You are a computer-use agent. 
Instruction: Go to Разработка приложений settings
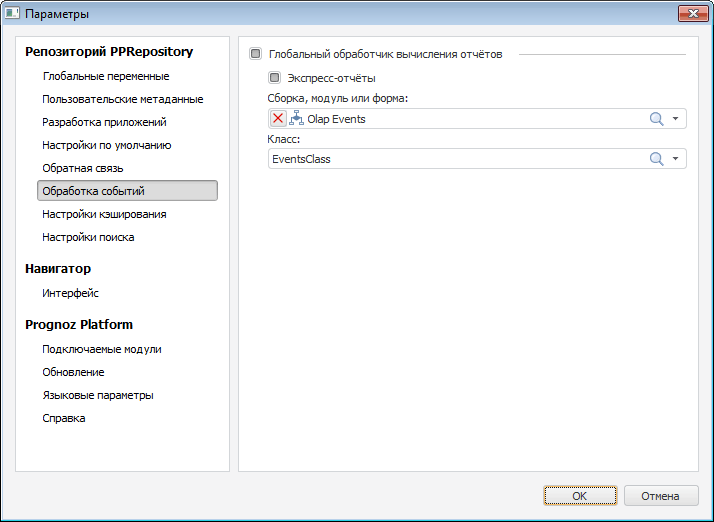tap(104, 122)
